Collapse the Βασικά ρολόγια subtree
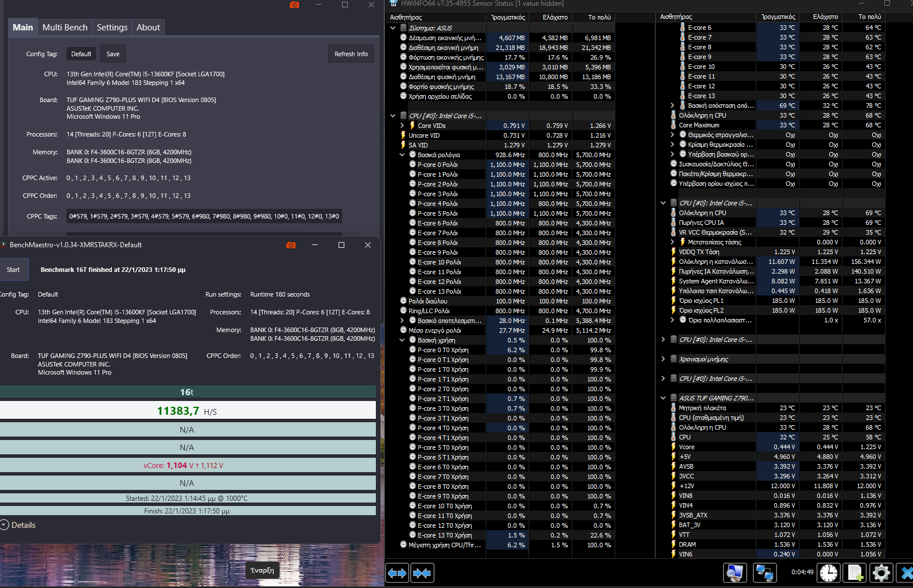The image size is (913, 588). [x=402, y=155]
